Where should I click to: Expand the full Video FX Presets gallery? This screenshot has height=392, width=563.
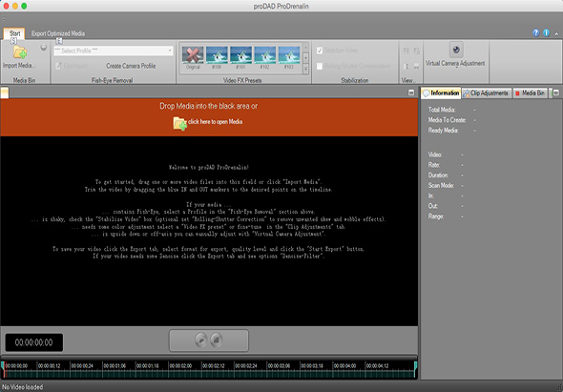click(305, 69)
